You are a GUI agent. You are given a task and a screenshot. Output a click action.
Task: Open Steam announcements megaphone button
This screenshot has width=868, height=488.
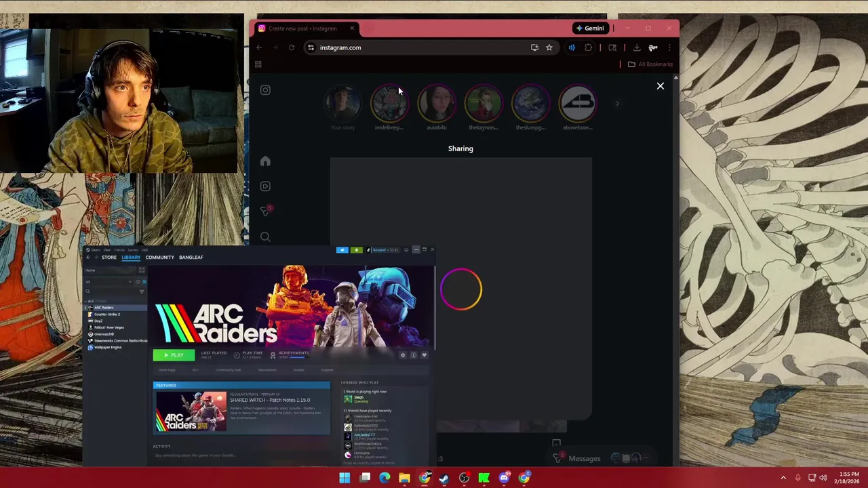click(342, 249)
